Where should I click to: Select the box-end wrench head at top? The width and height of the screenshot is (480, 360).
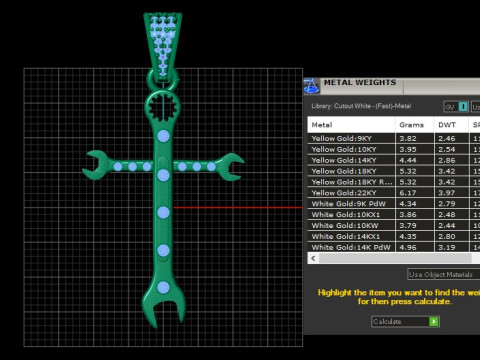(163, 107)
